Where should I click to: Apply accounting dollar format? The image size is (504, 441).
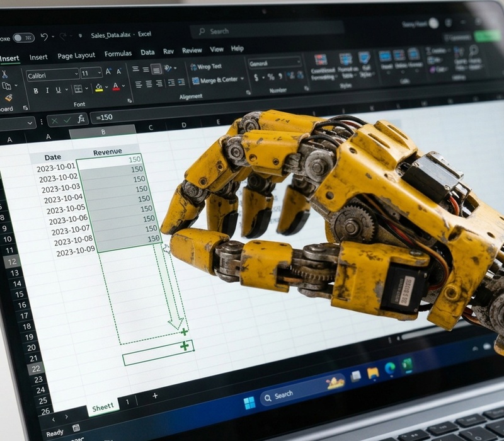(x=256, y=77)
